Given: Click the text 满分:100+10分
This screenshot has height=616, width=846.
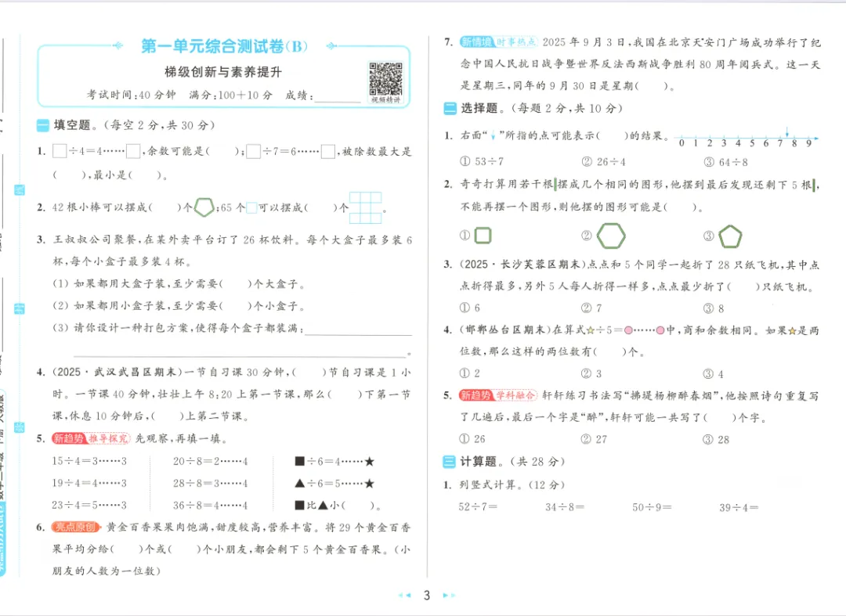Looking at the screenshot, I should coord(231,95).
